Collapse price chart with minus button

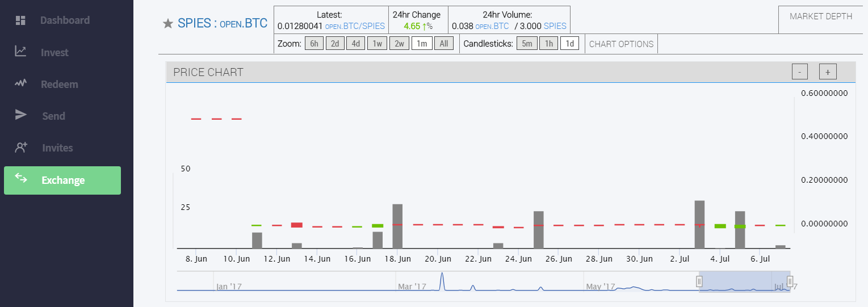(x=799, y=72)
